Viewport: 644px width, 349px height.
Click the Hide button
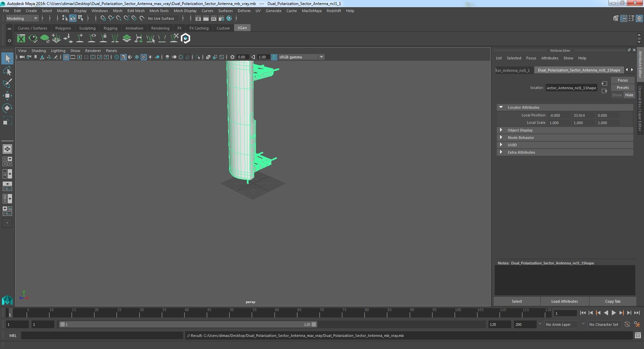(629, 95)
